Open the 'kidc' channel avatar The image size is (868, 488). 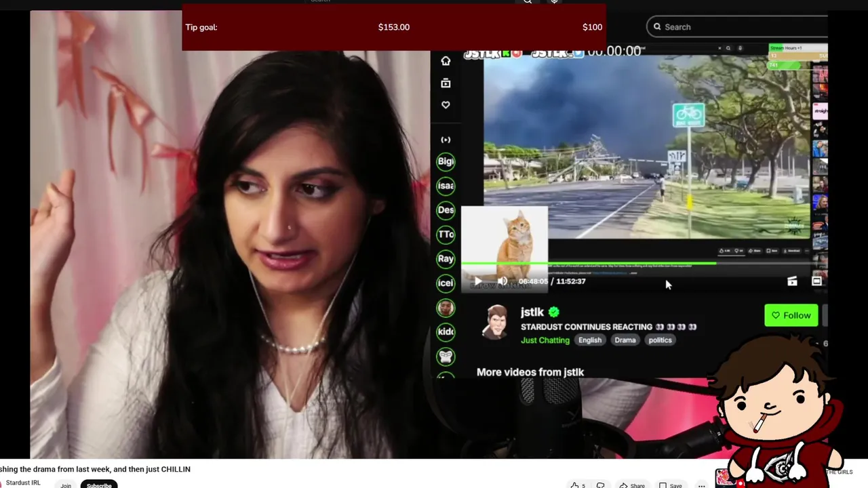coord(446,332)
